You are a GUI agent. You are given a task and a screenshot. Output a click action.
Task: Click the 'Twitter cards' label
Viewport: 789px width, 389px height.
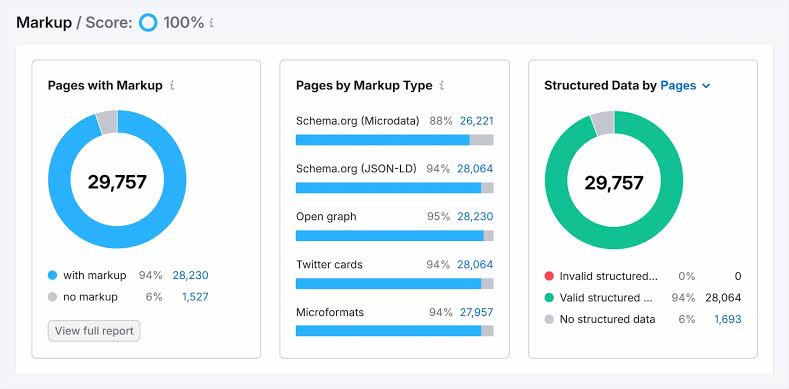coord(329,264)
